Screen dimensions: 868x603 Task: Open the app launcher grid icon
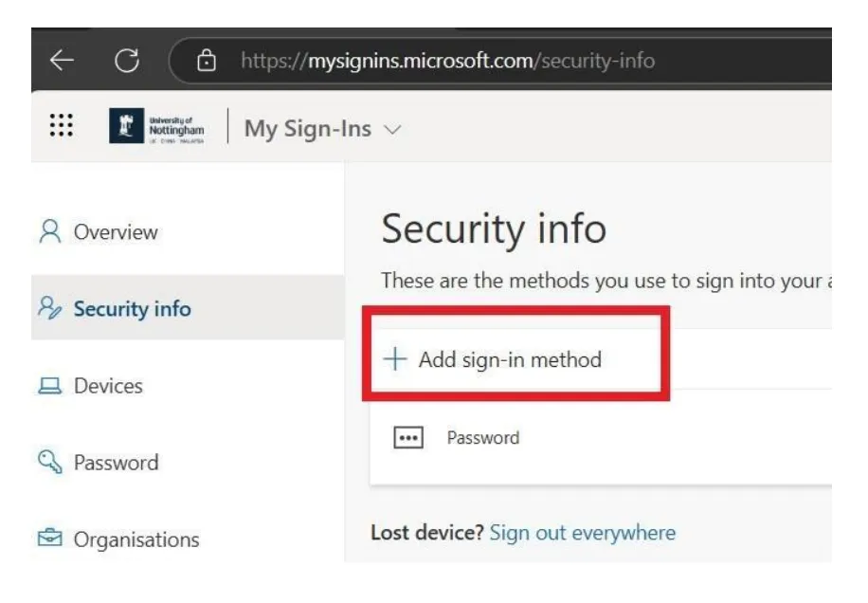(61, 125)
